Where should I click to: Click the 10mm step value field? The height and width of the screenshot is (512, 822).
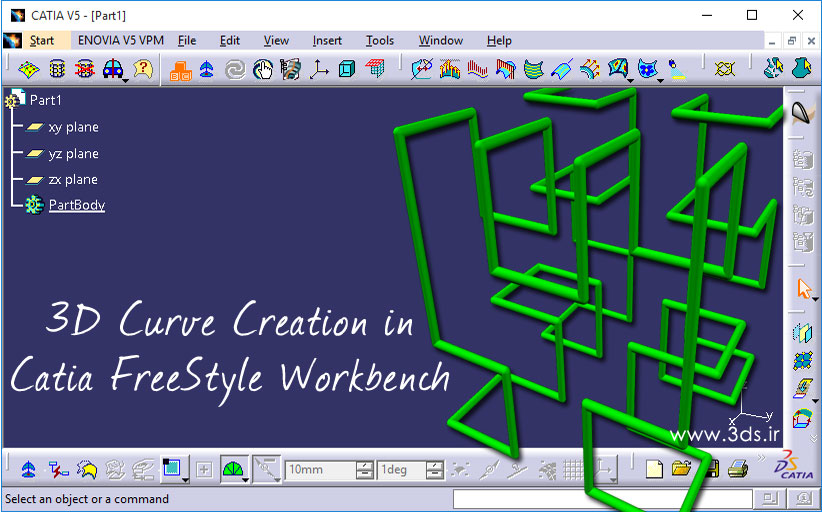point(320,470)
